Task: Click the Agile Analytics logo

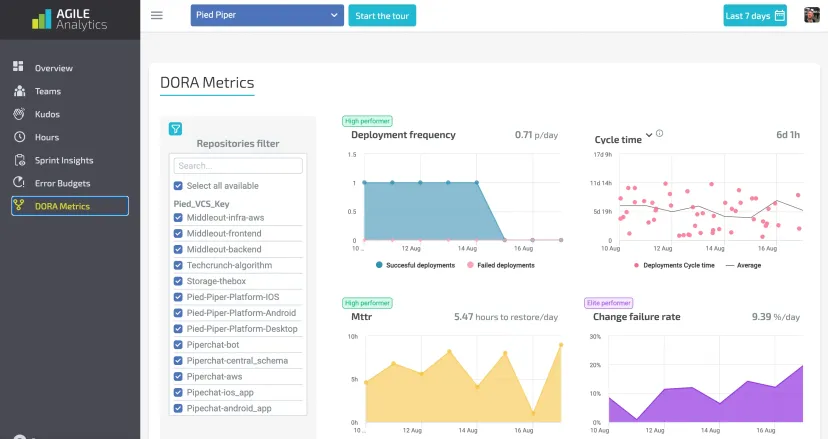Action: (69, 20)
